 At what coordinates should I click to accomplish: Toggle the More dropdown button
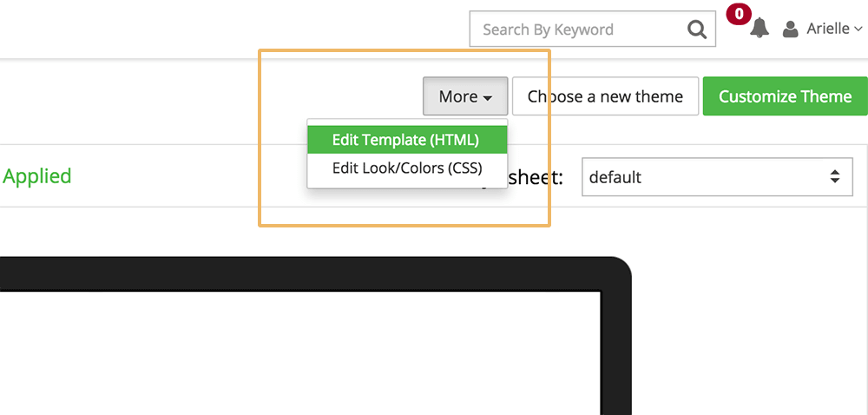click(x=465, y=96)
